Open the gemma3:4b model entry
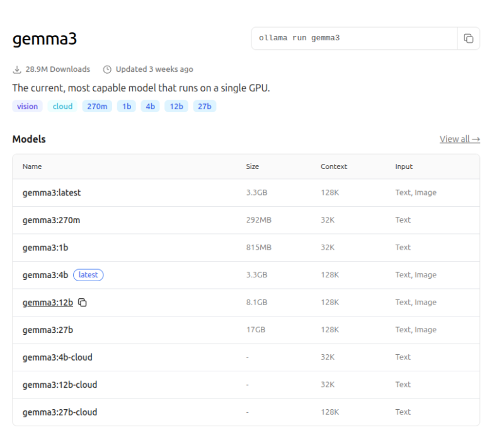 45,275
